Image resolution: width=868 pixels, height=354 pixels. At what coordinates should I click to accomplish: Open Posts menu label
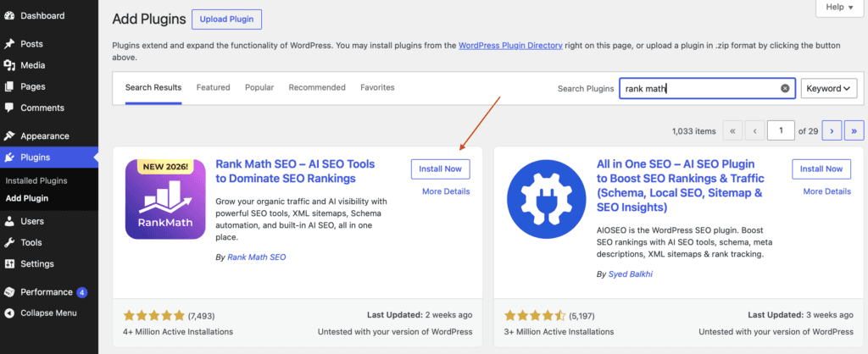[x=31, y=44]
